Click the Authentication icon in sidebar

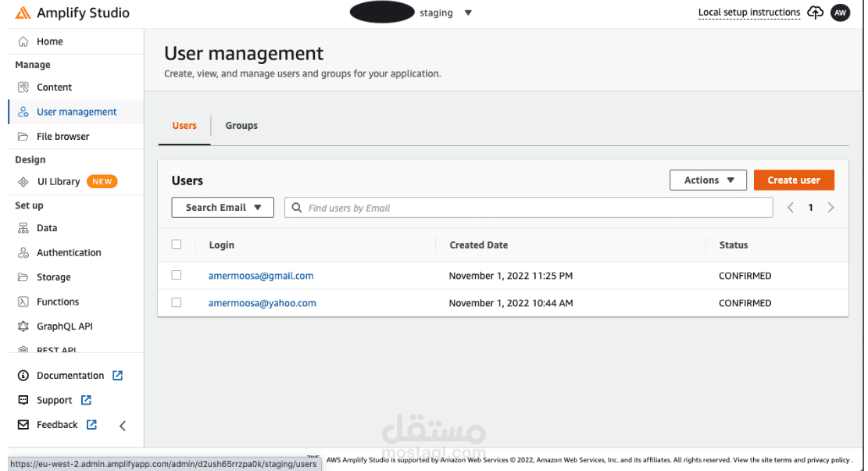23,253
